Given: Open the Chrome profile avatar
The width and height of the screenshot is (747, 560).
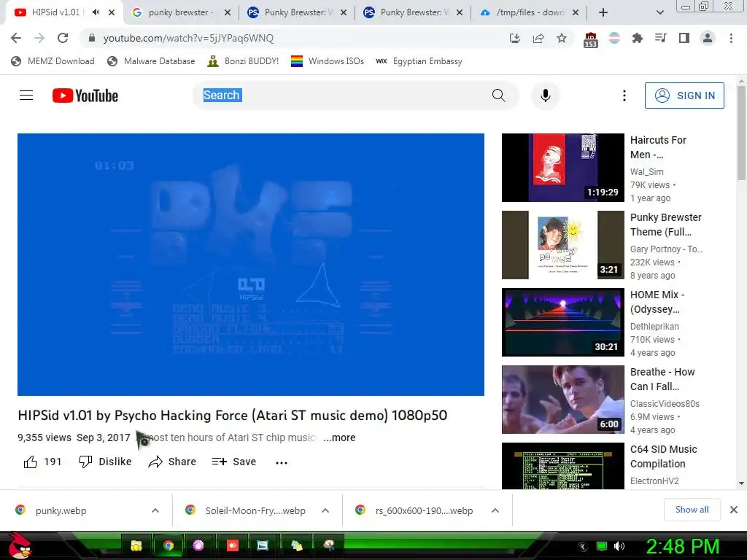Looking at the screenshot, I should 708,38.
